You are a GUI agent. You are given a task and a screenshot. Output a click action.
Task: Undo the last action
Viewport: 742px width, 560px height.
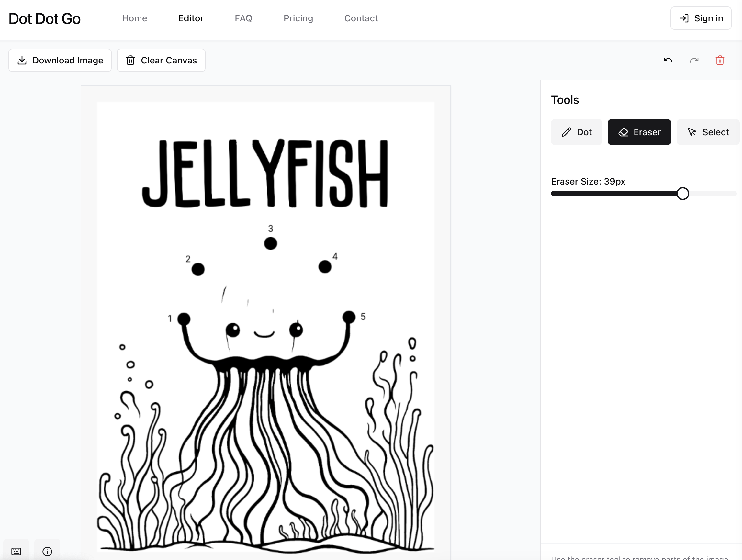668,60
